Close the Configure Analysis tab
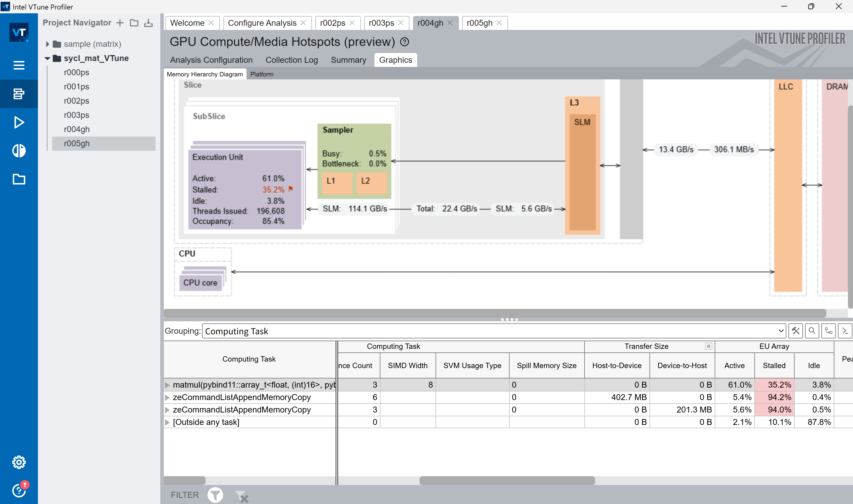Image resolution: width=853 pixels, height=504 pixels. click(303, 23)
